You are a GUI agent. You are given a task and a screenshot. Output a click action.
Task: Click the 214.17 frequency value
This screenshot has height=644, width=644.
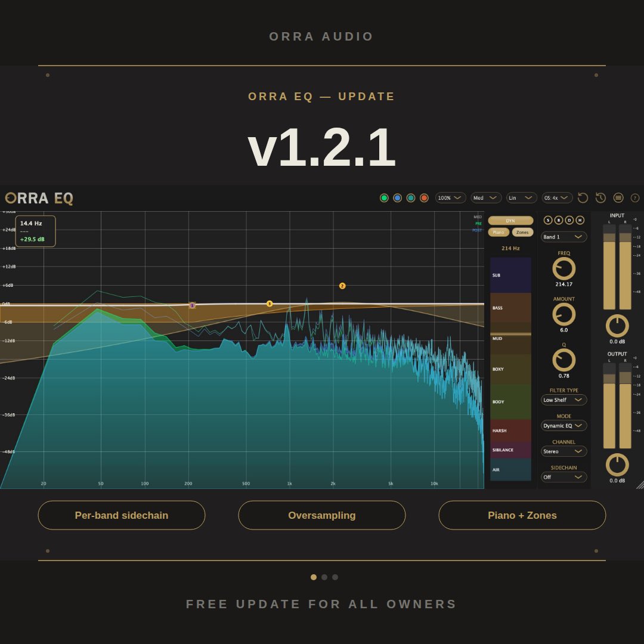[x=564, y=284]
